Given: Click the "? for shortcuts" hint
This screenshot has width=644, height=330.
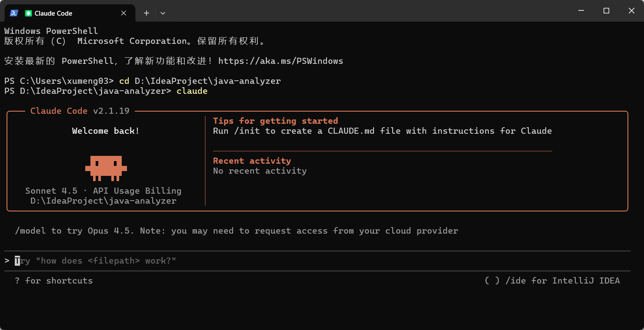Looking at the screenshot, I should pos(53,280).
